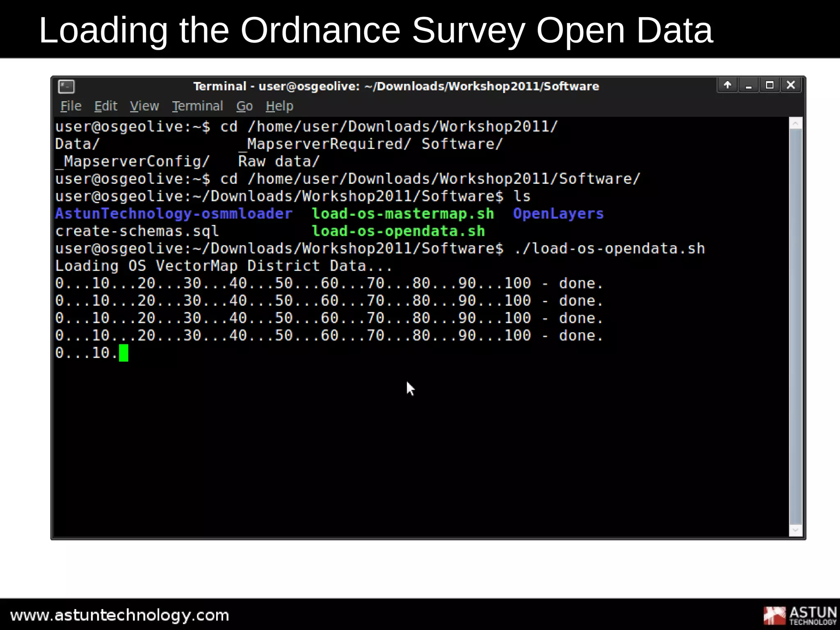Open the Go menu
Screen dimensions: 840x630
[x=244, y=106]
